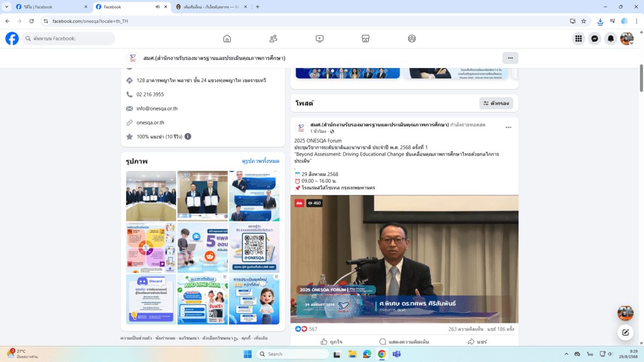
Task: Open the 263 comments count link
Action: 466,329
